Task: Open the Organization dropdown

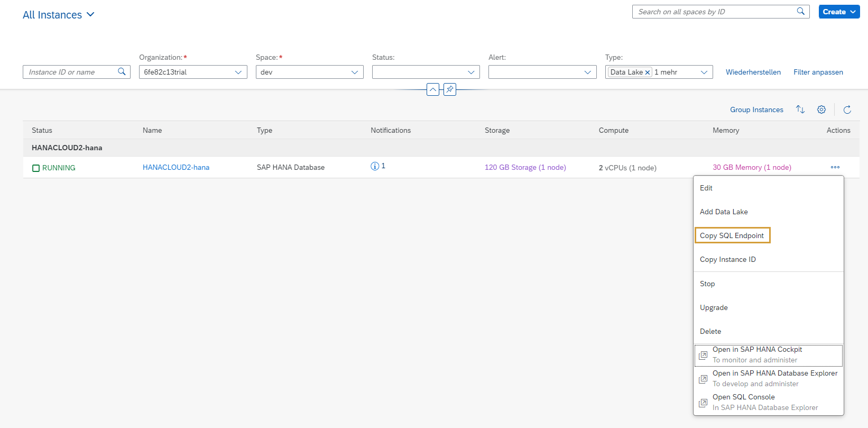Action: click(238, 72)
